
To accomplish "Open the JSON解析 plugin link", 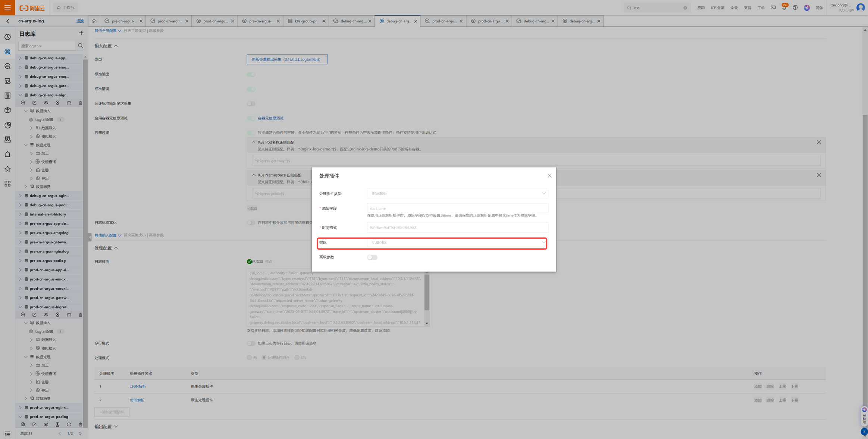I will (x=138, y=386).
